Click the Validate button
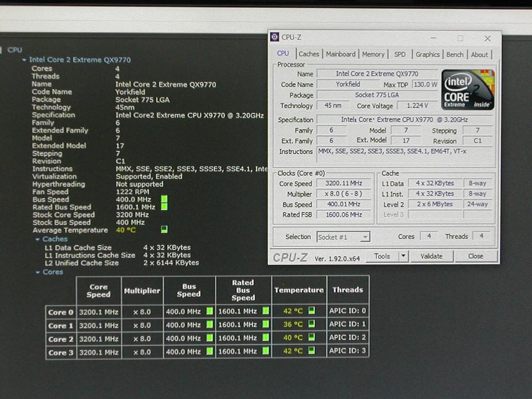This screenshot has height=399, width=532. [432, 256]
